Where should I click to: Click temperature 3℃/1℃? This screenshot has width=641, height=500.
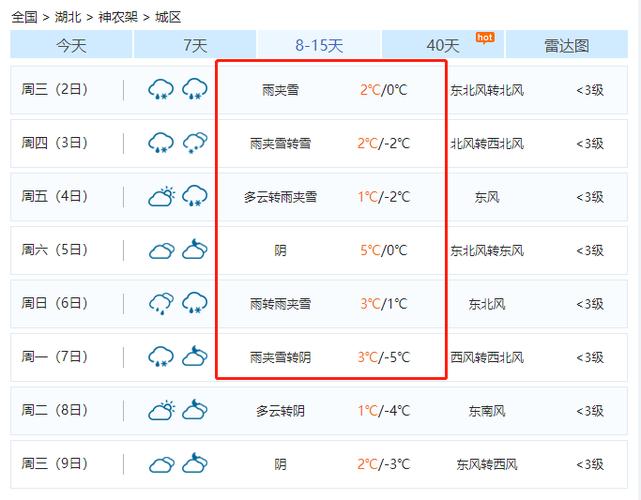tap(383, 304)
